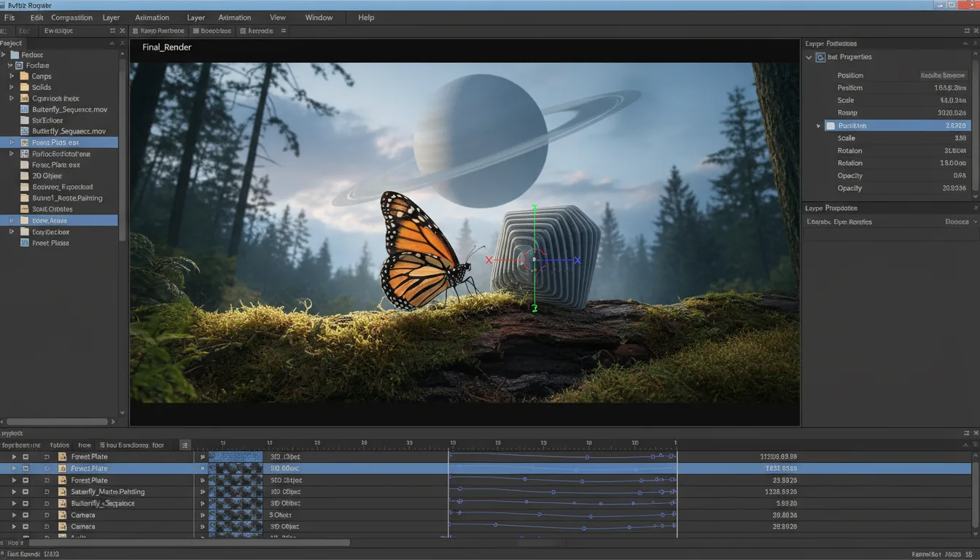The image size is (980, 560).
Task: Collapse the Bet Properties group
Action: click(x=809, y=57)
